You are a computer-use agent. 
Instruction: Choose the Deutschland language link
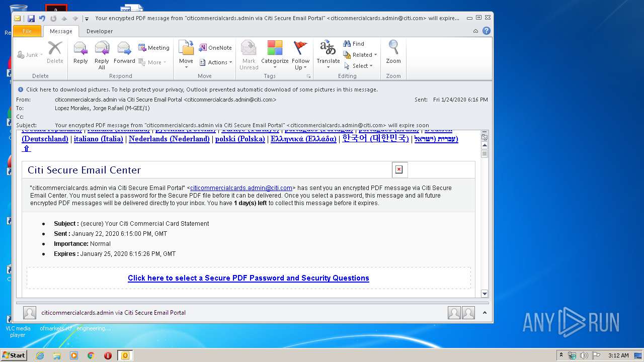[x=45, y=139]
